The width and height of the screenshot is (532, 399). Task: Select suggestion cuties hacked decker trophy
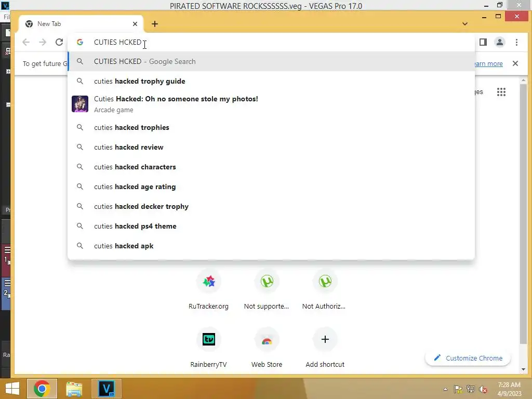(x=271, y=206)
